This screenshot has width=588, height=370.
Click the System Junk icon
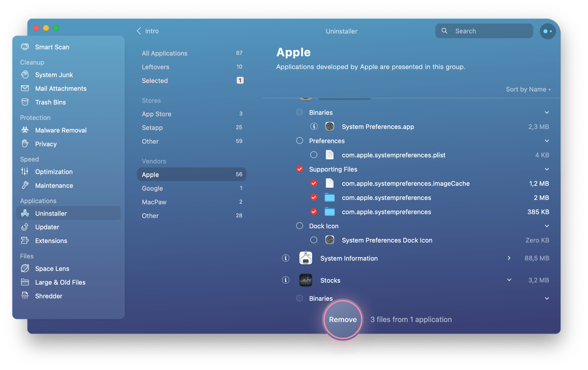point(25,75)
